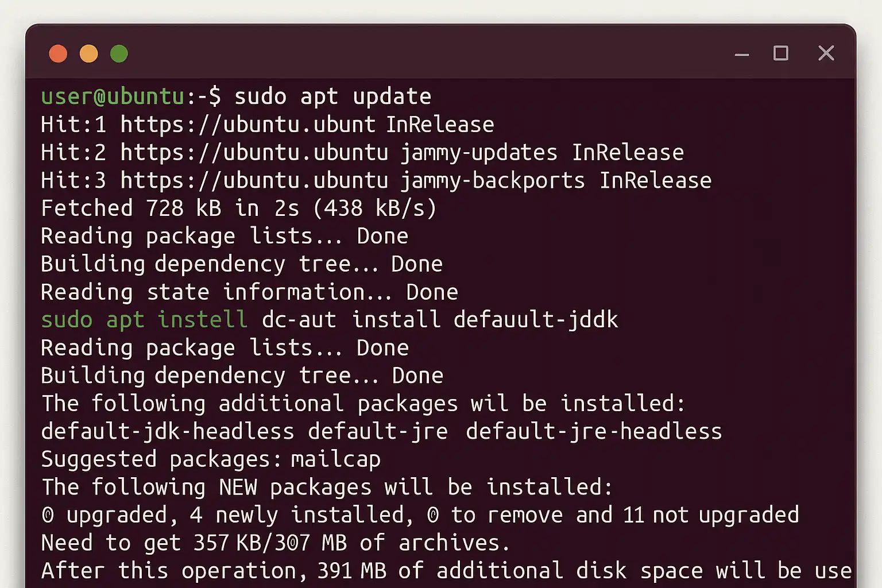Click the user@ubuntu prompt text
This screenshot has width=882, height=588.
[113, 96]
